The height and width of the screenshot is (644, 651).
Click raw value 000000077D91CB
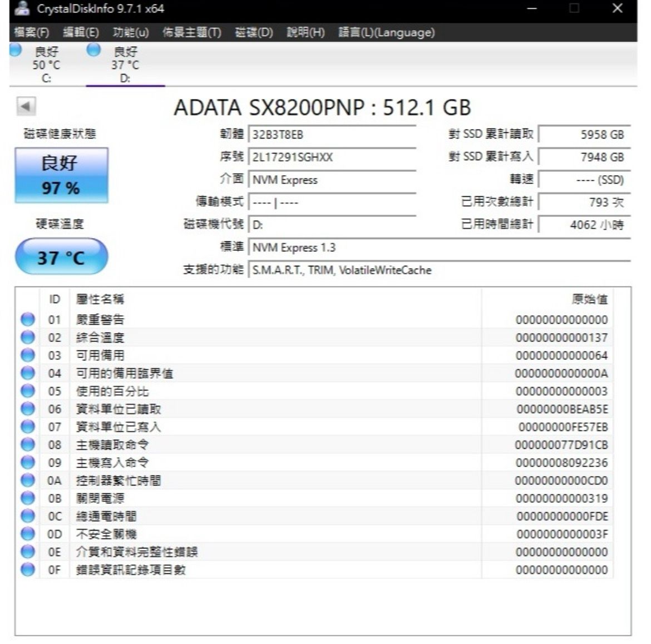[561, 444]
